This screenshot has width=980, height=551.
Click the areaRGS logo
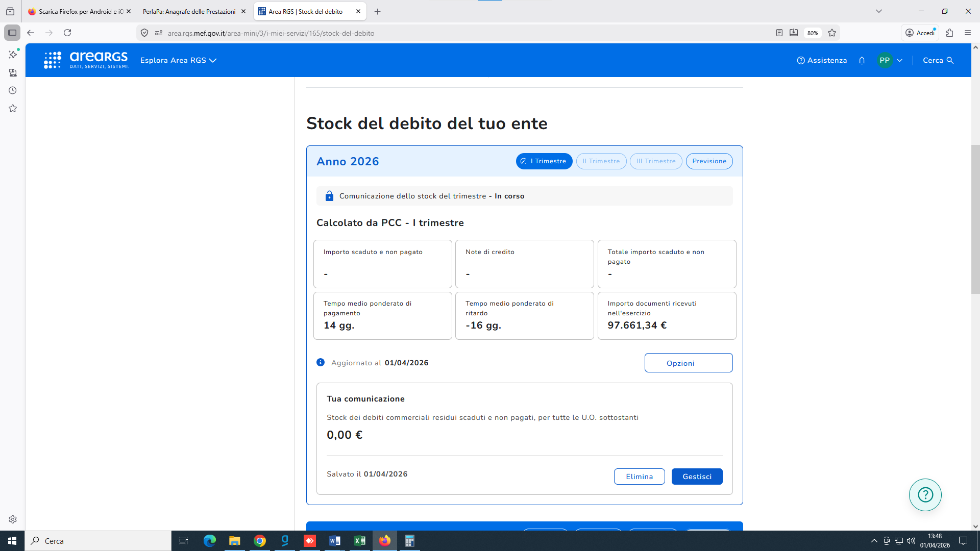[86, 60]
